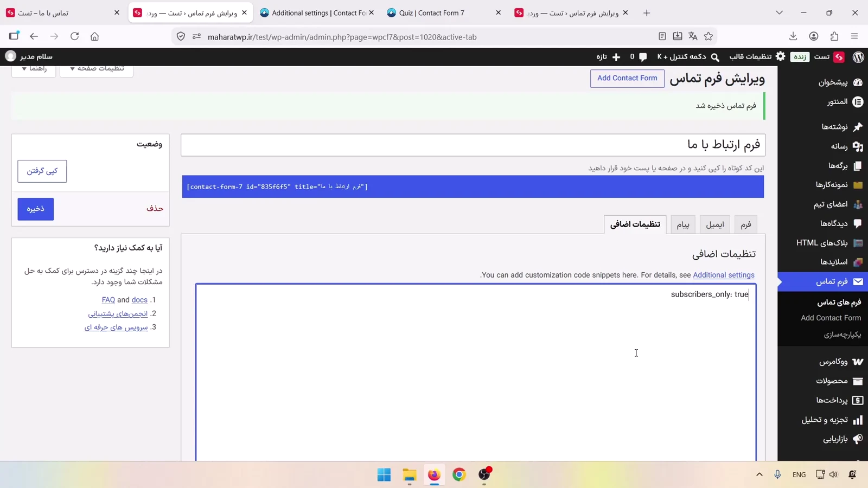This screenshot has height=488, width=868.
Task: Expand the راهنما help dropdown
Action: (34, 69)
